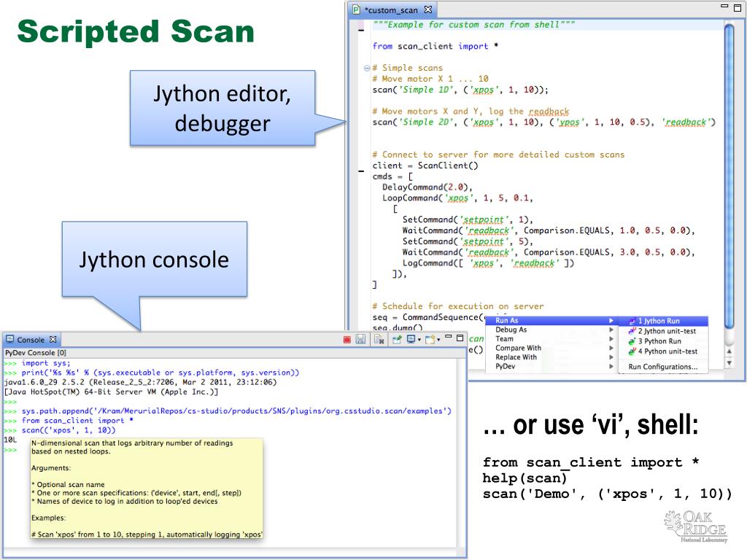Open dropdown arrow beside open new console
The image size is (747, 560).
438,341
